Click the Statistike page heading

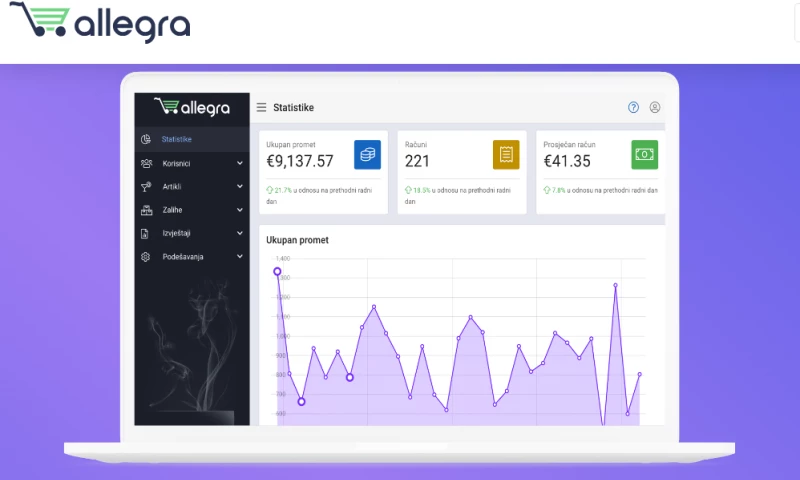coord(293,108)
